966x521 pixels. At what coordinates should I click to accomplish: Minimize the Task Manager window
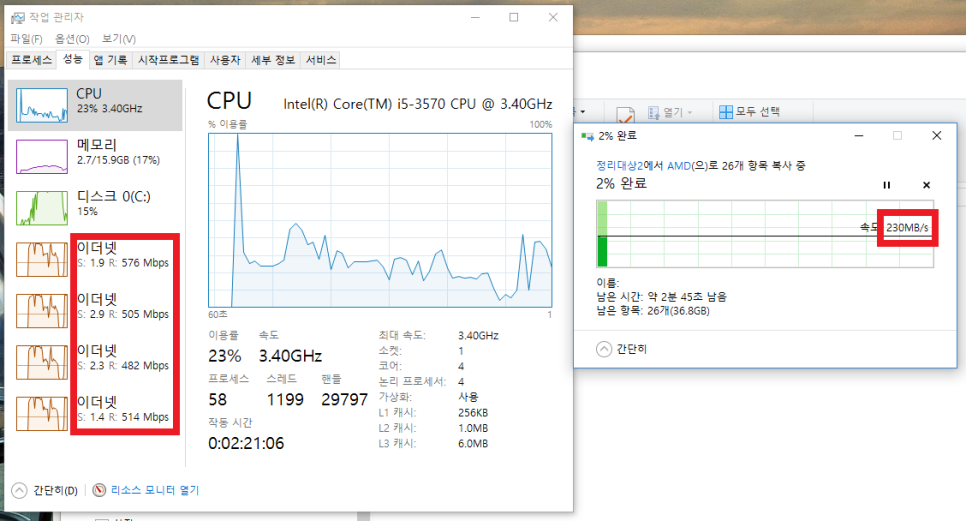point(475,17)
